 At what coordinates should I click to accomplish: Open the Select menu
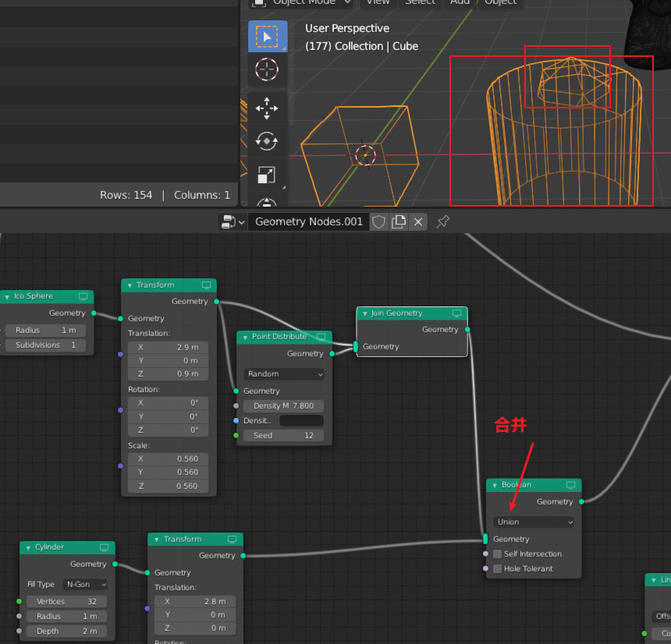pos(420,2)
